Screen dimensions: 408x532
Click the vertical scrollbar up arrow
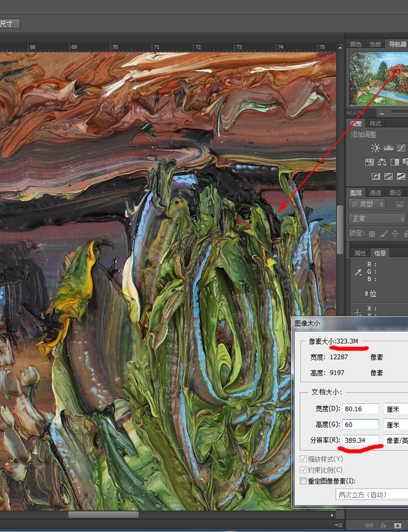coord(340,47)
